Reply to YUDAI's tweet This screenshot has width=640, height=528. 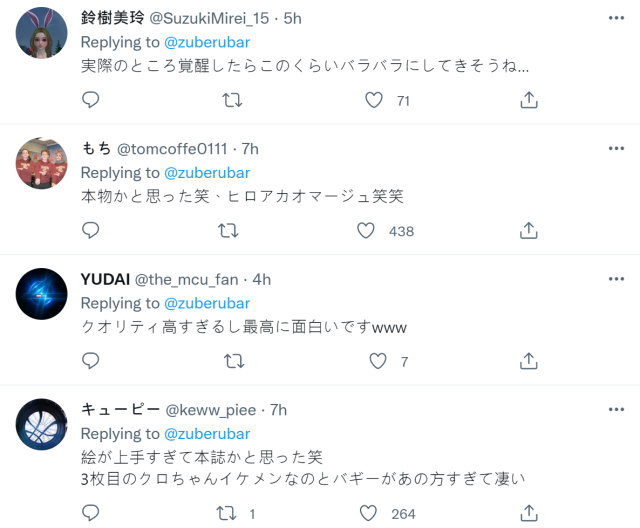click(x=90, y=361)
